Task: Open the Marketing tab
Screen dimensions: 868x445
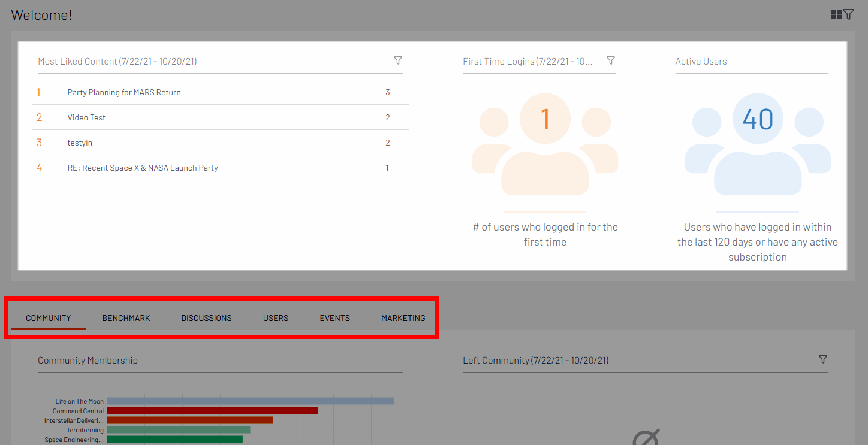Action: pyautogui.click(x=403, y=318)
